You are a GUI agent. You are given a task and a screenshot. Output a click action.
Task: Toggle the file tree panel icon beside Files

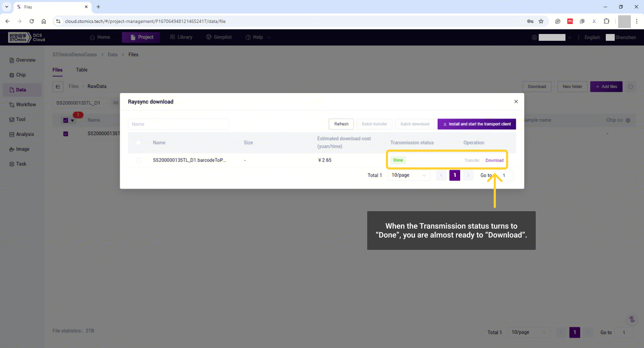58,87
